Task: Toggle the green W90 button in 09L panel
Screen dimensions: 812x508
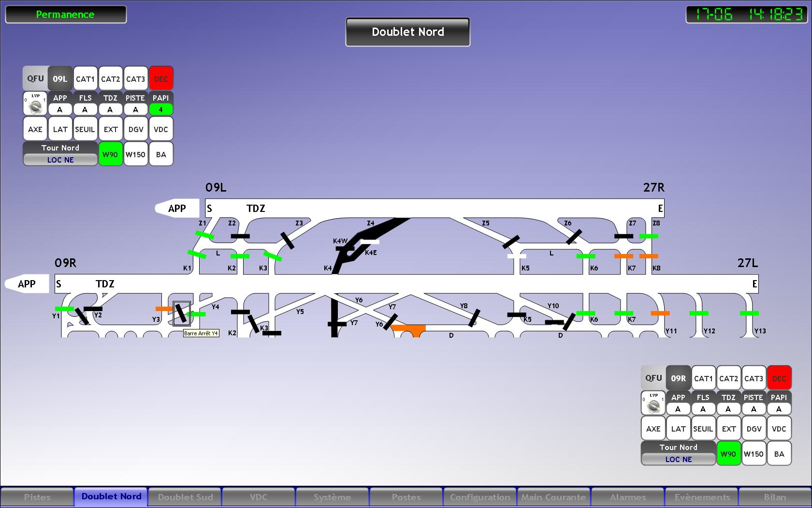Action: [x=110, y=154]
